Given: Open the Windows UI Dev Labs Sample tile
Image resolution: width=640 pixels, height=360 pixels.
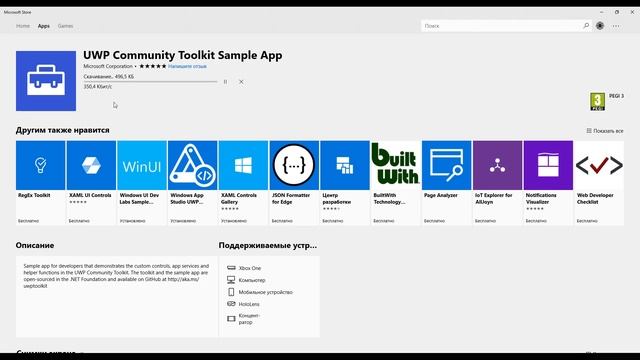Looking at the screenshot, I should (142, 183).
